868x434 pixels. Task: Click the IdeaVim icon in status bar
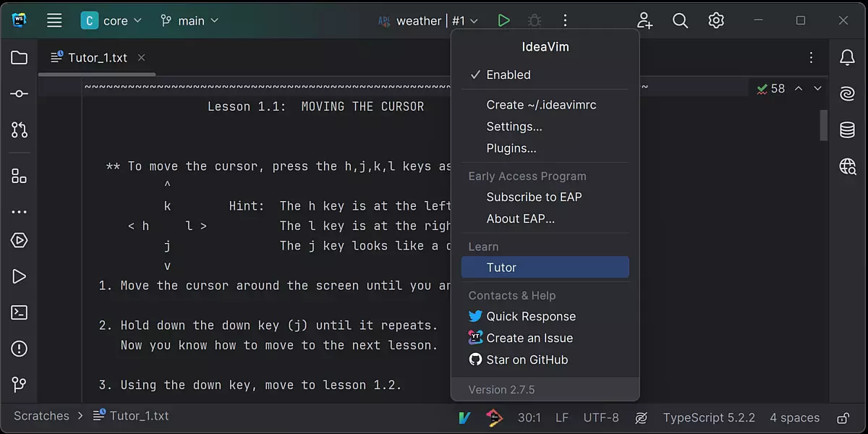point(464,417)
